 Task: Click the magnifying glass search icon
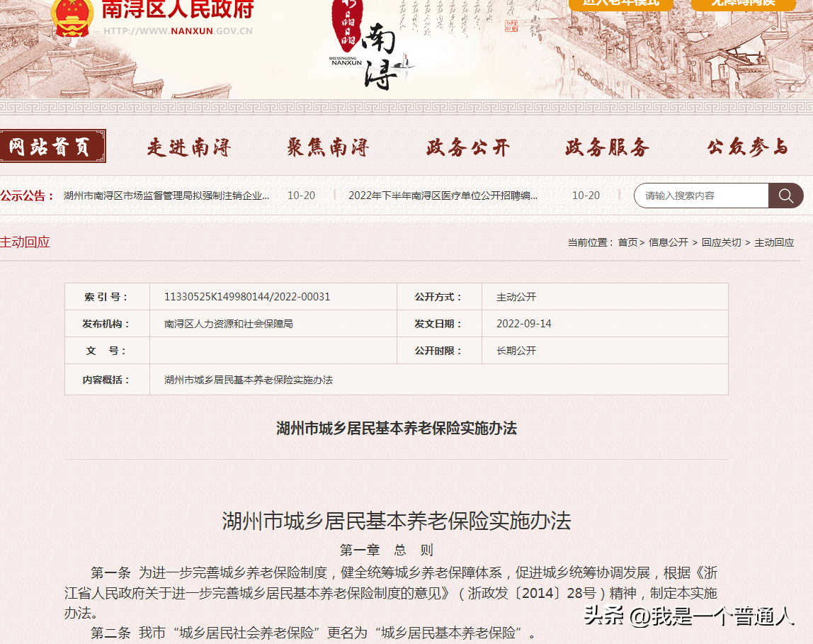(x=785, y=196)
